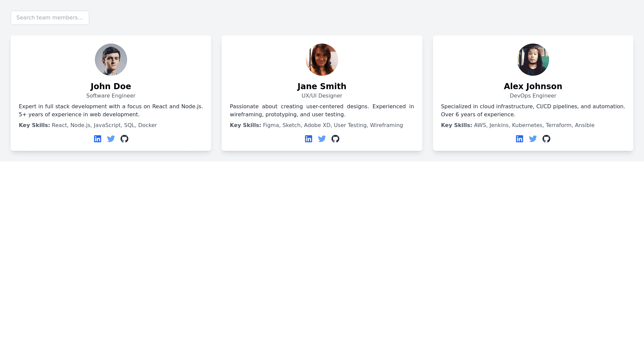Open Alex Johnson's LinkedIn icon
Image resolution: width=644 pixels, height=362 pixels.
[x=520, y=139]
